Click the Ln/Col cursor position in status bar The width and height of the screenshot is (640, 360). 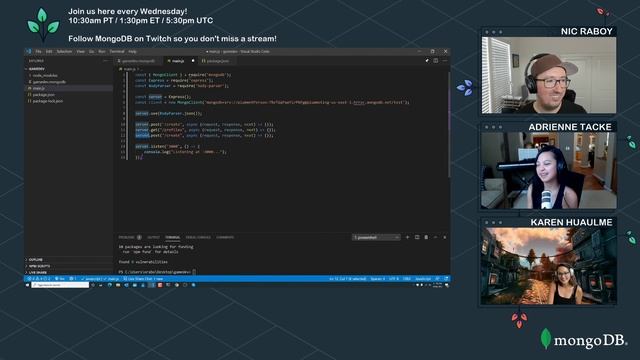click(348, 279)
